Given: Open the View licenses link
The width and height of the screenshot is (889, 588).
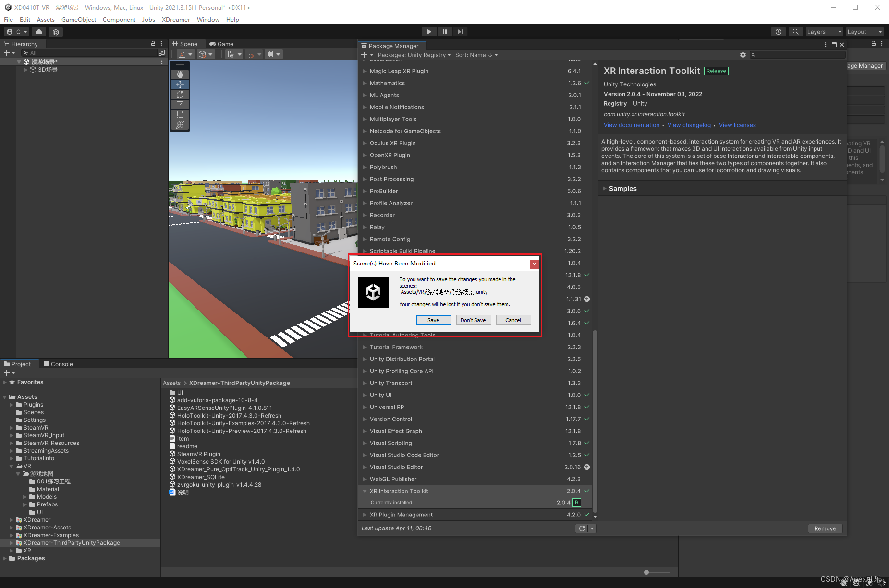Looking at the screenshot, I should pos(737,125).
